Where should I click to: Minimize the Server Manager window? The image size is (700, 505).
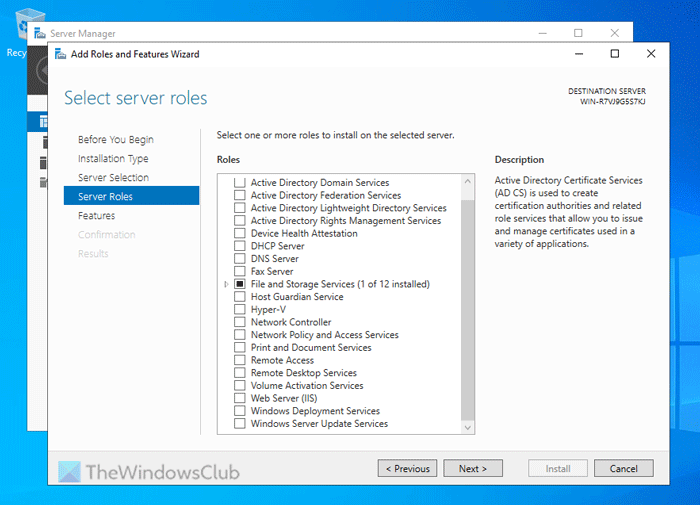pos(542,33)
